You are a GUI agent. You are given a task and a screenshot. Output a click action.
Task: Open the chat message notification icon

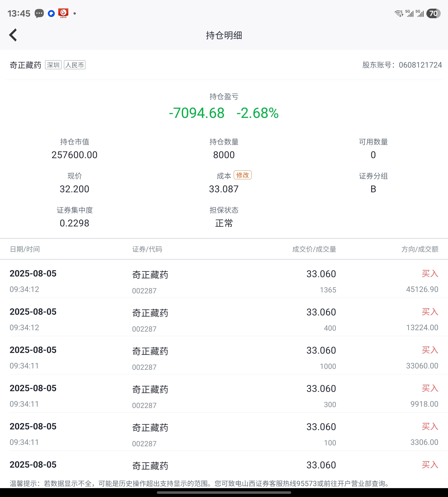click(x=39, y=13)
